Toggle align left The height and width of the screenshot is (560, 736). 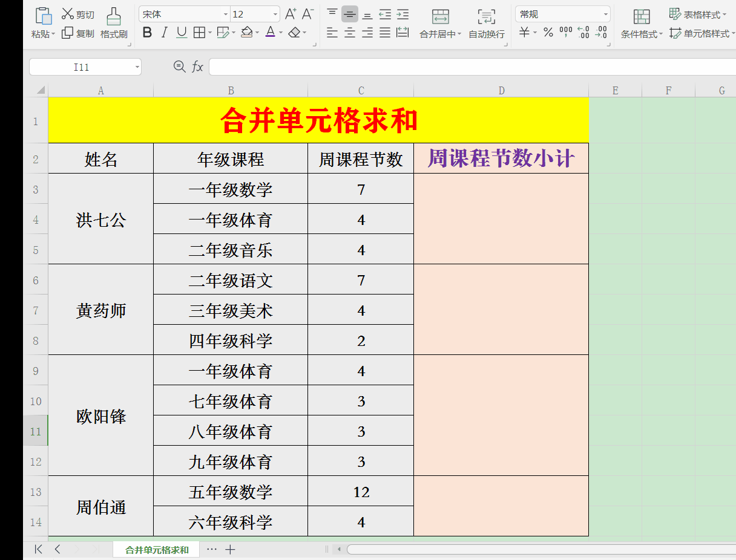pos(332,33)
